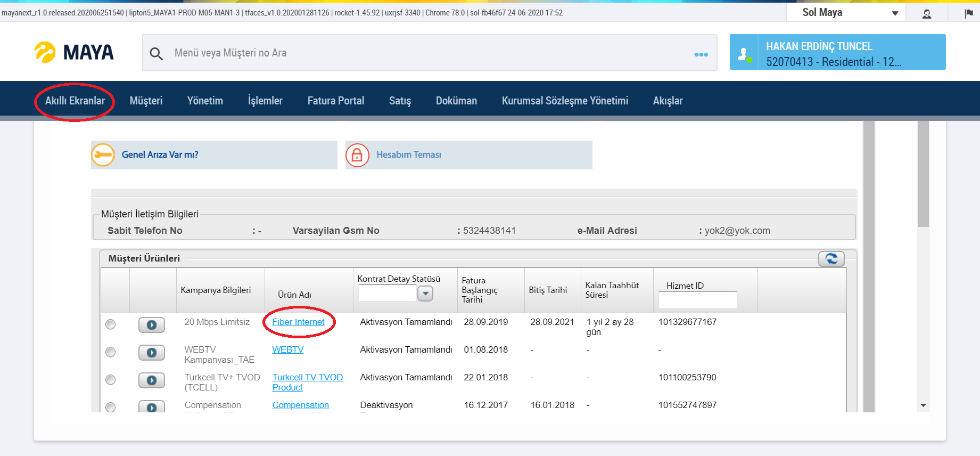
Task: Expand Kontrat Detay Statüsü filter dropdown
Action: (x=425, y=294)
